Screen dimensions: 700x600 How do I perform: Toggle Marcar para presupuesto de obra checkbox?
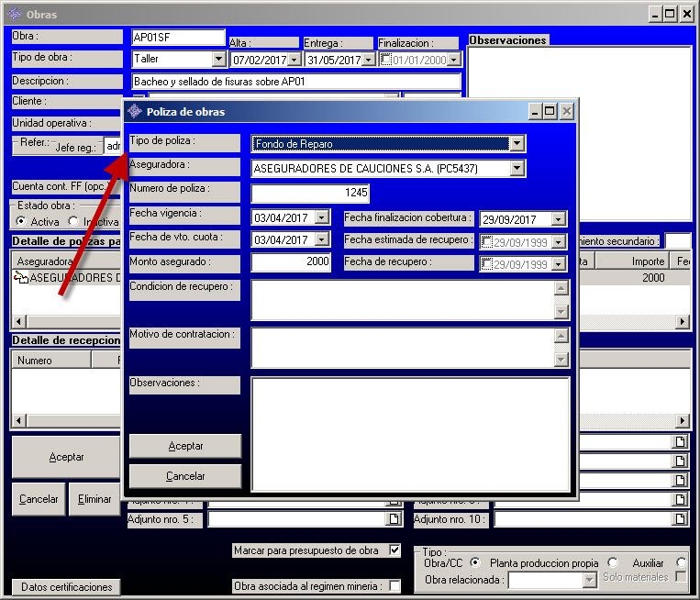394,550
